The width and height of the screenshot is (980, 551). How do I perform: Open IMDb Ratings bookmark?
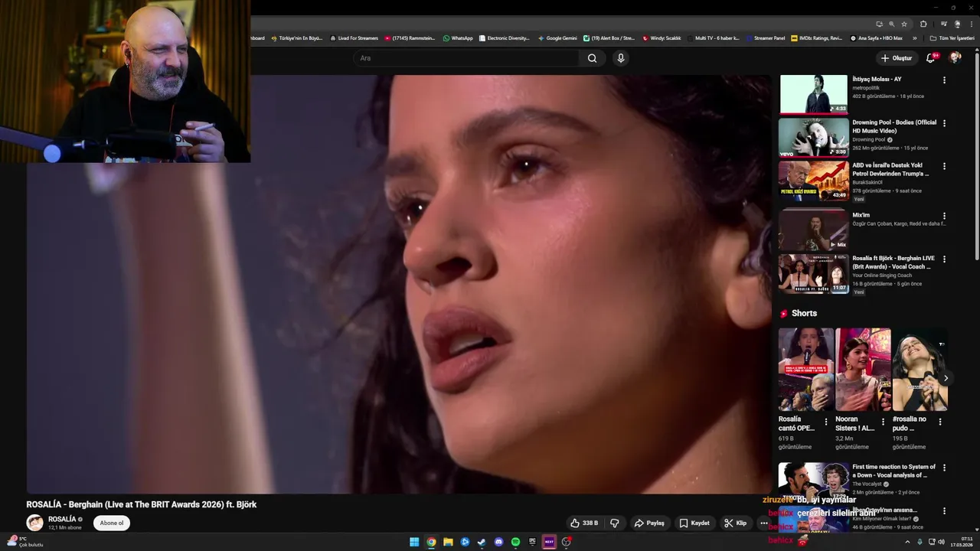tap(817, 38)
